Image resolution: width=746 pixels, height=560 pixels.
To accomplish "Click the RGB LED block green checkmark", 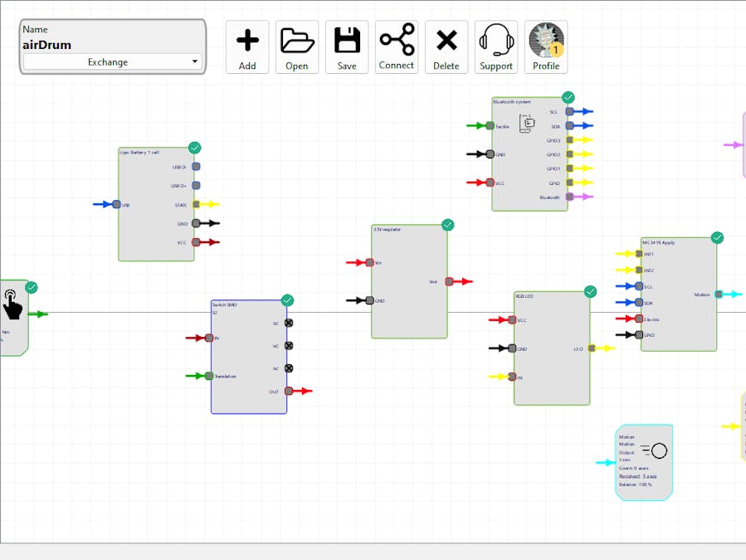I will [590, 291].
